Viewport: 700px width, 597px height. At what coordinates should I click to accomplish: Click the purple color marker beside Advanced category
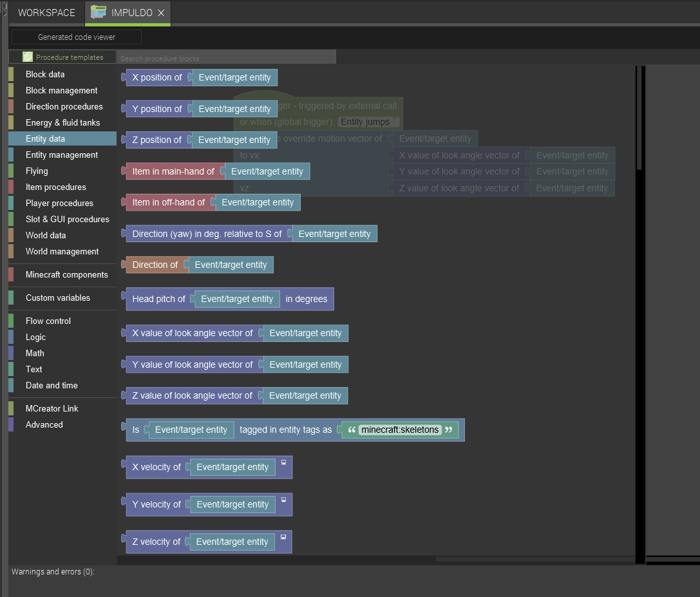point(11,424)
